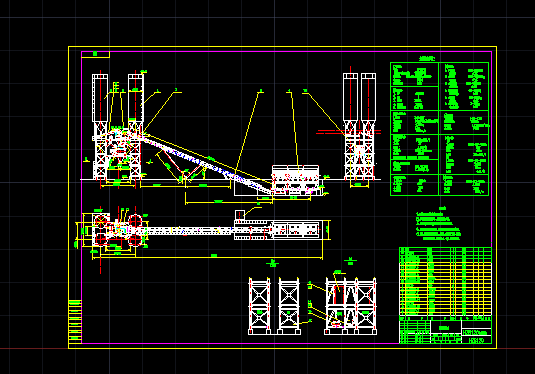The height and width of the screenshot is (374, 535).
Task: Select the right-side twin silo tower
Action: 360,126
